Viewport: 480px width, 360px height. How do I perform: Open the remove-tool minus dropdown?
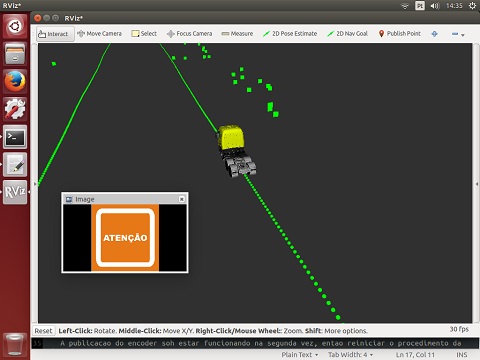tap(458, 34)
